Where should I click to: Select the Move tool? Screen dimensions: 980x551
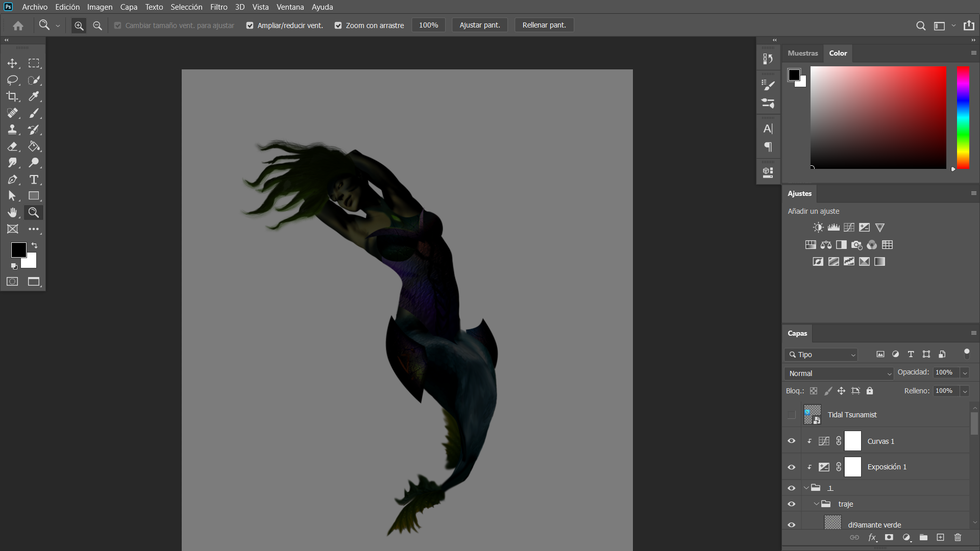[12, 63]
